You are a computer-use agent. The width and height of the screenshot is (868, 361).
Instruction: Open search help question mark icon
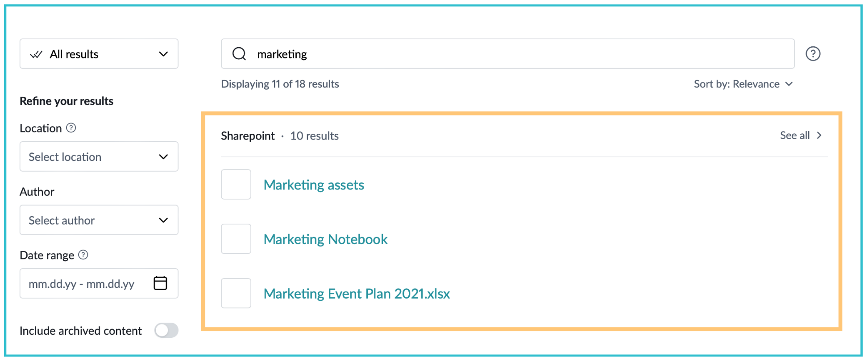point(813,54)
